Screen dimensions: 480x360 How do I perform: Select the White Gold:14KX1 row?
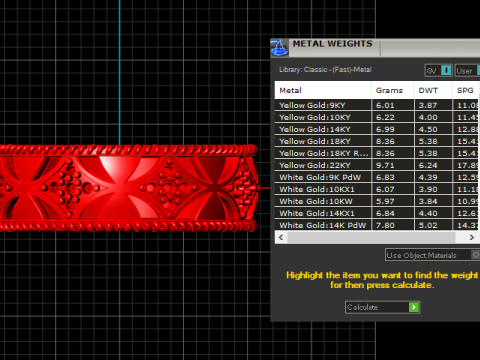[377, 213]
